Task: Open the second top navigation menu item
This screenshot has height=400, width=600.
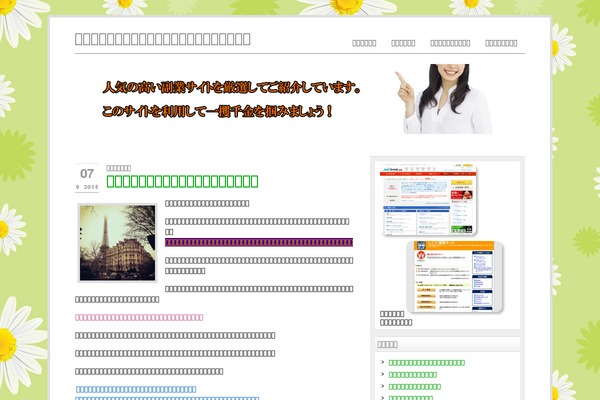Action: [x=403, y=43]
